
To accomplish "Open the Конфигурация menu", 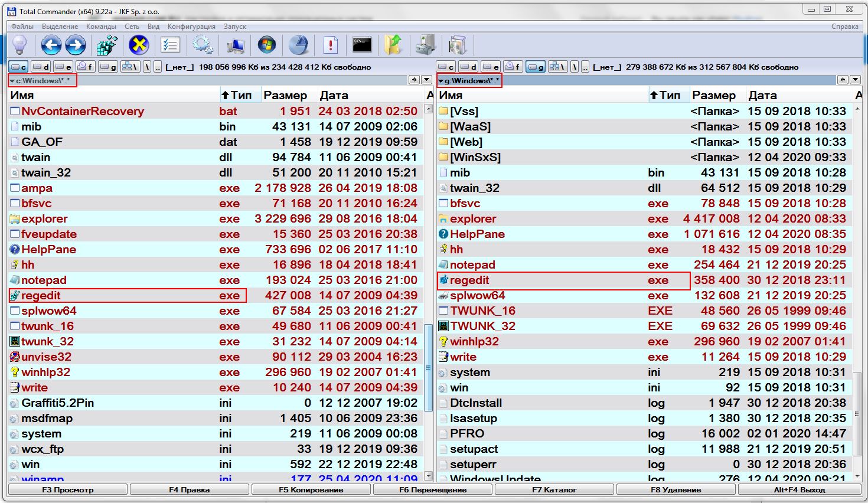I will click(191, 27).
